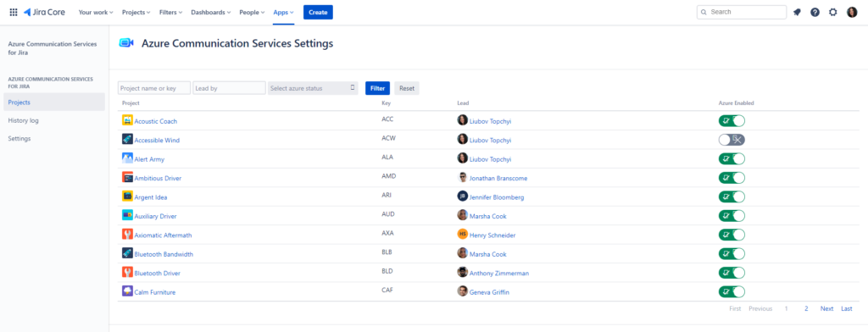Screen dimensions: 868x332
Task: Click Liubov Topchyi's avatar in Acoustic Coach row
Action: coord(462,120)
